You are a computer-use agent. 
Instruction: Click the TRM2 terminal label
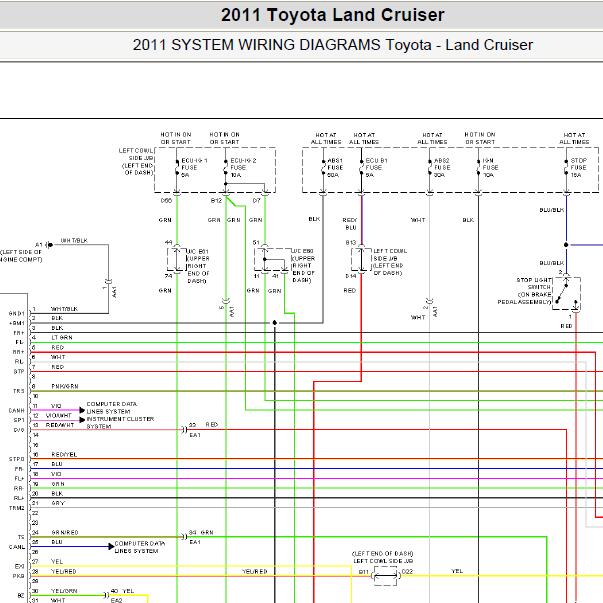(x=17, y=508)
